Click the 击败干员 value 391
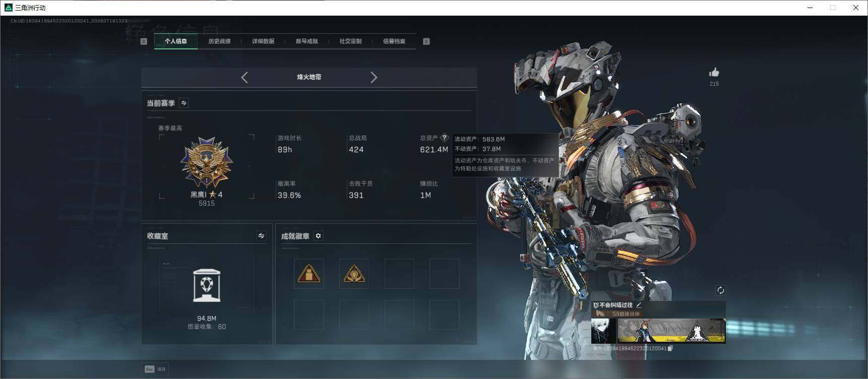The height and width of the screenshot is (379, 868). (356, 196)
